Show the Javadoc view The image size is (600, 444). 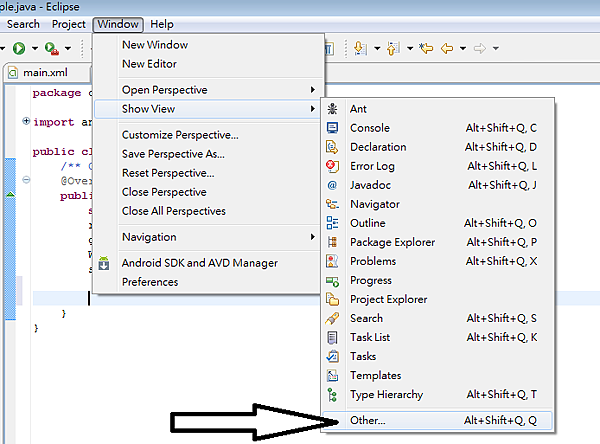pyautogui.click(x=437, y=185)
